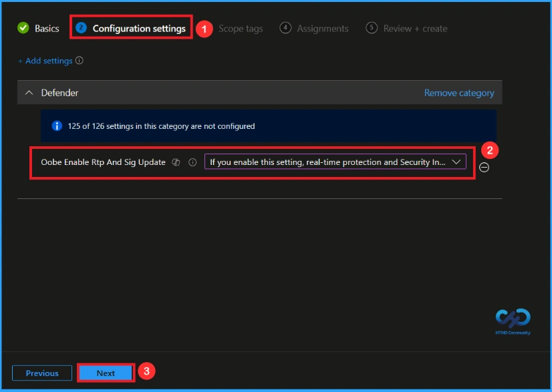The width and height of the screenshot is (552, 392).
Task: Open the setting tooltip info icon
Action: [191, 162]
